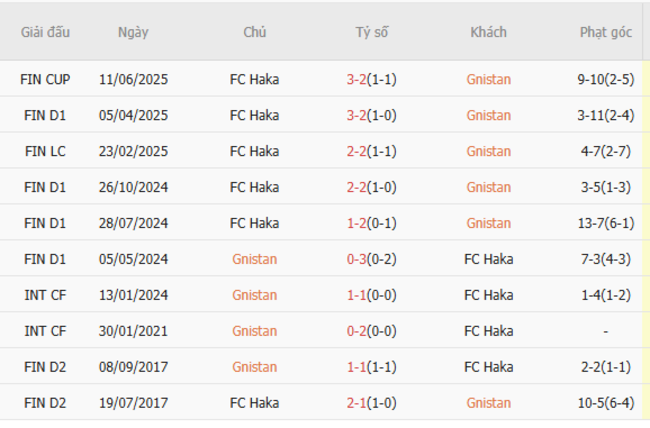Image resolution: width=650 pixels, height=428 pixels.
Task: Click the "Tỷ số" column header
Action: 371,32
